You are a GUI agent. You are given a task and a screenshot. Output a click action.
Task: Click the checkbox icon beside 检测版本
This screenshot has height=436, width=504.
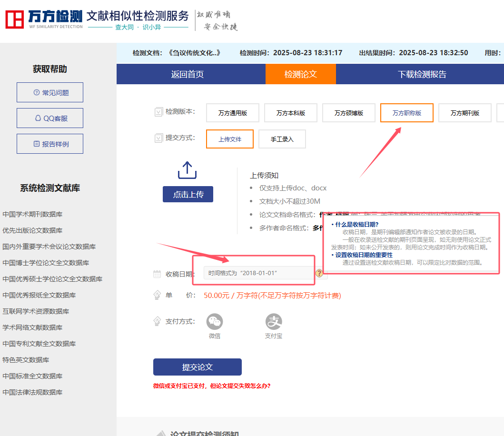tap(159, 112)
